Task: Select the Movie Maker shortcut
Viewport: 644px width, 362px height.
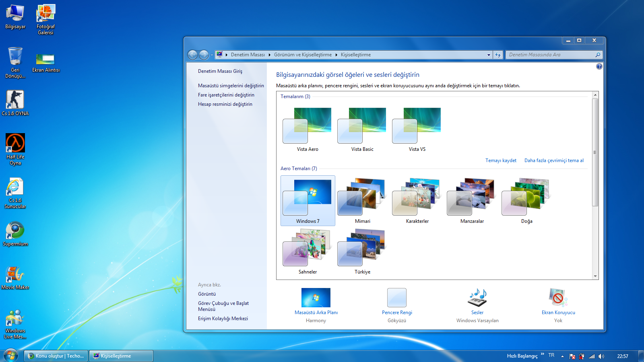Action: pyautogui.click(x=15, y=278)
